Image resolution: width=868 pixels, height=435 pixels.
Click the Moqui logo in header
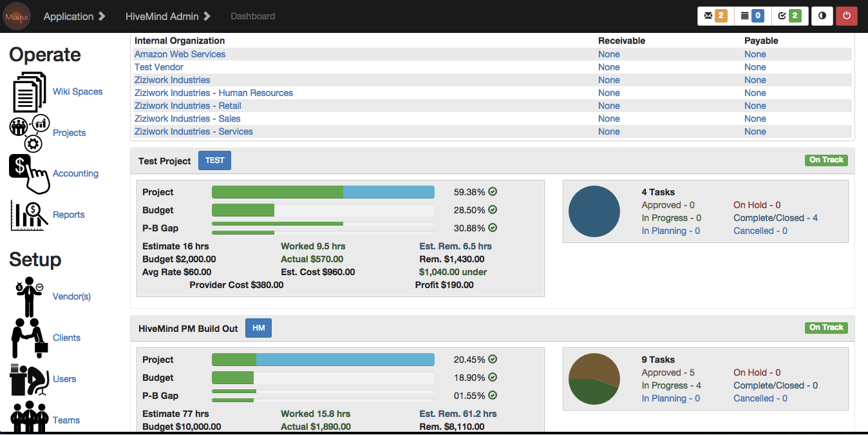click(17, 17)
